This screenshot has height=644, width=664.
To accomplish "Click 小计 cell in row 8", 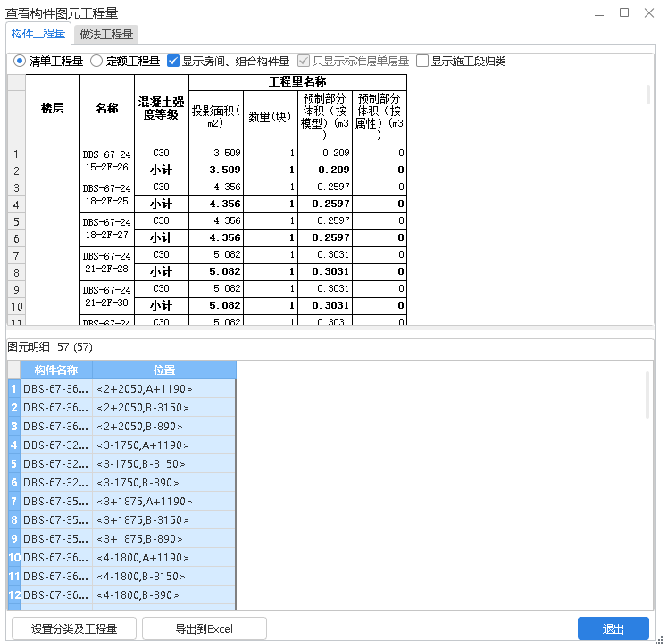I will (x=162, y=272).
